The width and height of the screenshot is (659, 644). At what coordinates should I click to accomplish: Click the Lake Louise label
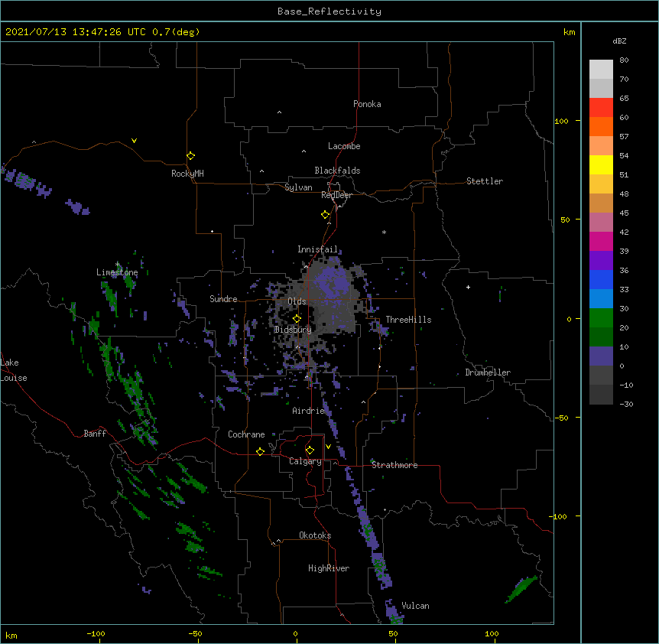tap(14, 370)
